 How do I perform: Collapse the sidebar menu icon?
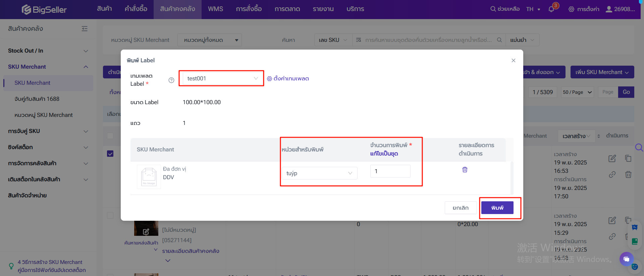point(85,29)
